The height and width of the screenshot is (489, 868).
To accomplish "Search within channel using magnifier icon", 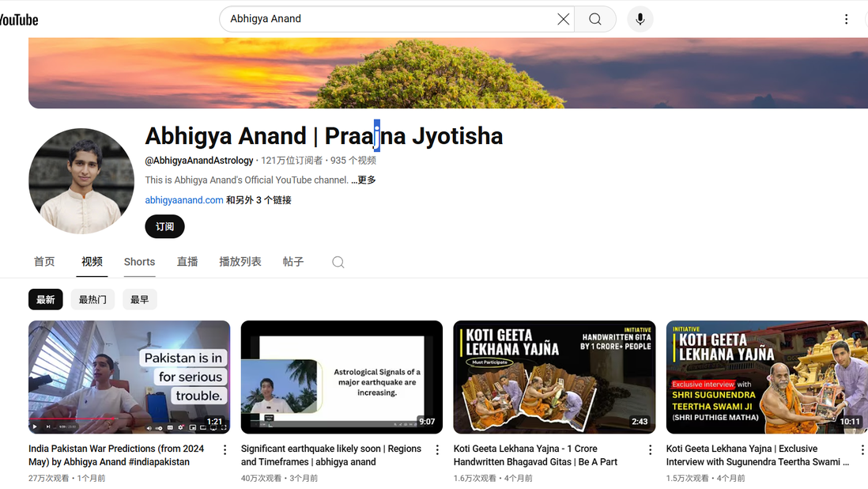I will pyautogui.click(x=338, y=262).
